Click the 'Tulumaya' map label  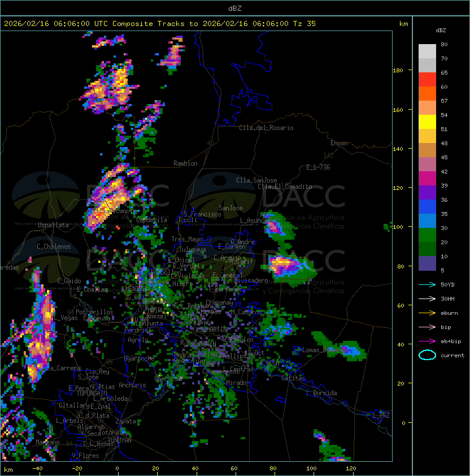coord(193,249)
